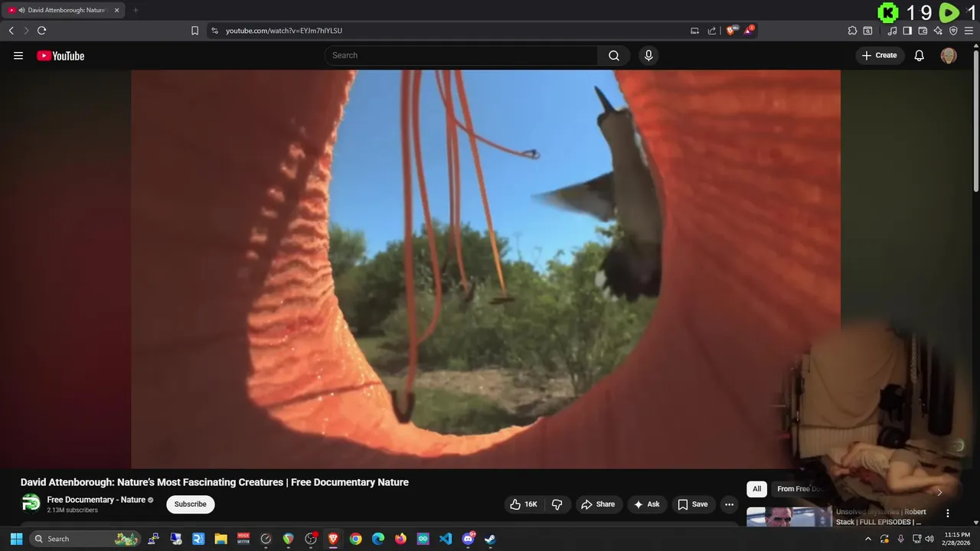The width and height of the screenshot is (980, 551).
Task: Open the Windows Start menu
Action: 16,539
